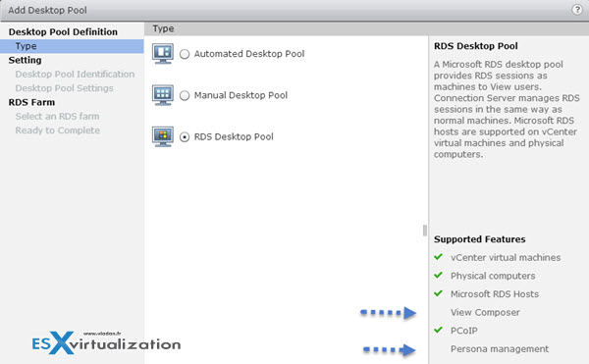589x364 pixels.
Task: Click the splitter handle beside description panel
Action: tap(425, 231)
